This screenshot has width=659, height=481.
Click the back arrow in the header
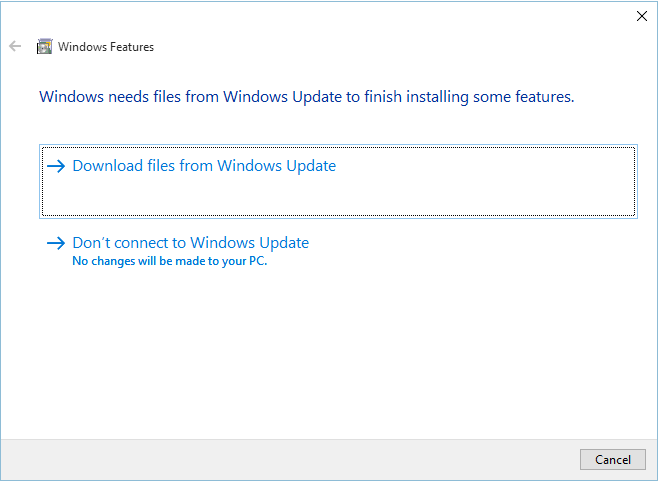click(x=15, y=46)
